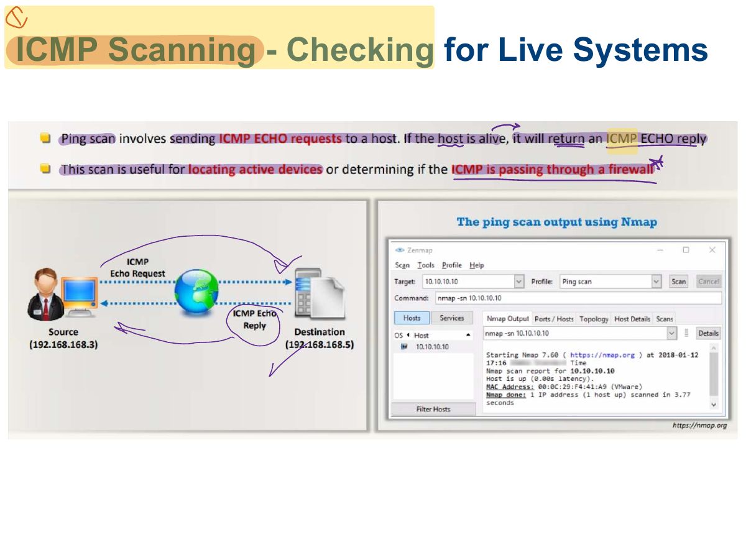746x560 pixels.
Task: Click the 'Profile:' label beside Ping scan
Action: (542, 282)
